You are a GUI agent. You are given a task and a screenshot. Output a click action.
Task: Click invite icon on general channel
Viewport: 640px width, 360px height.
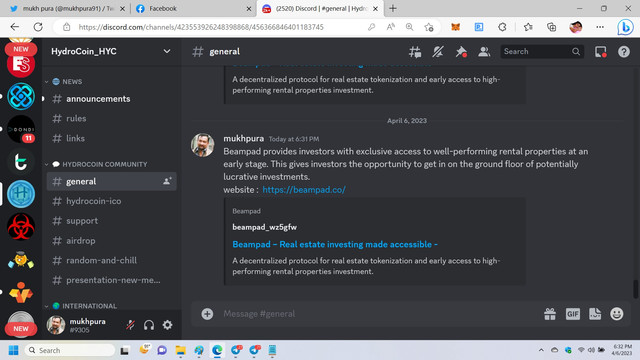[167, 181]
